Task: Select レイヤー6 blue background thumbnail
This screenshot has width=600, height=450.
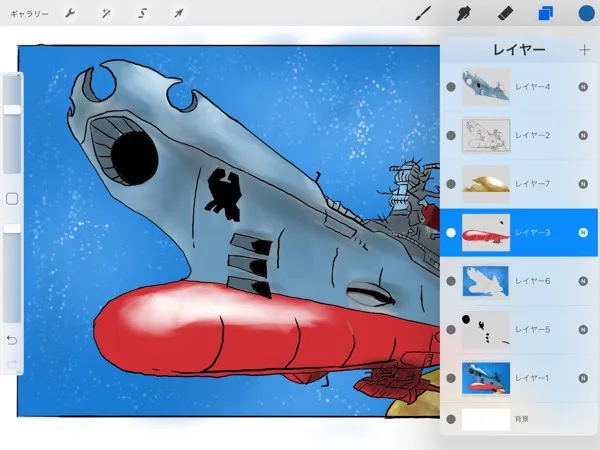Action: point(486,281)
